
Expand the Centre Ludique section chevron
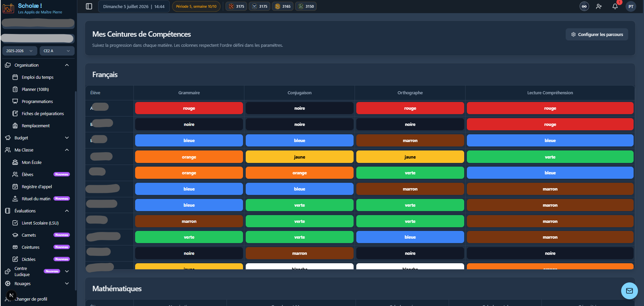coord(67,271)
